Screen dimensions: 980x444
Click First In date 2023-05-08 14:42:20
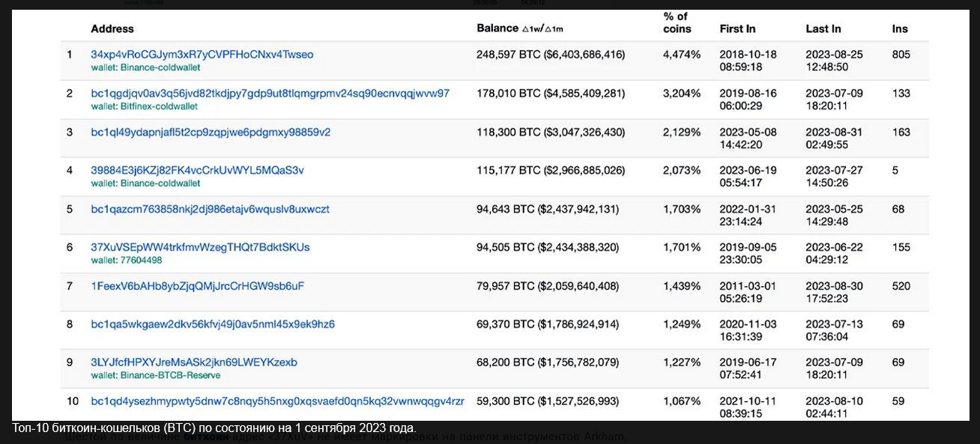[748, 138]
